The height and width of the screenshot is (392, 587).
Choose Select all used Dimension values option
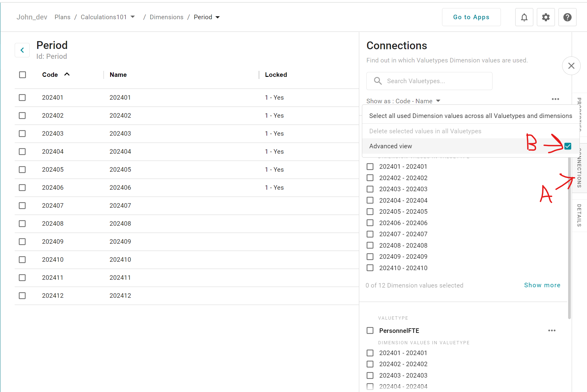coord(470,116)
